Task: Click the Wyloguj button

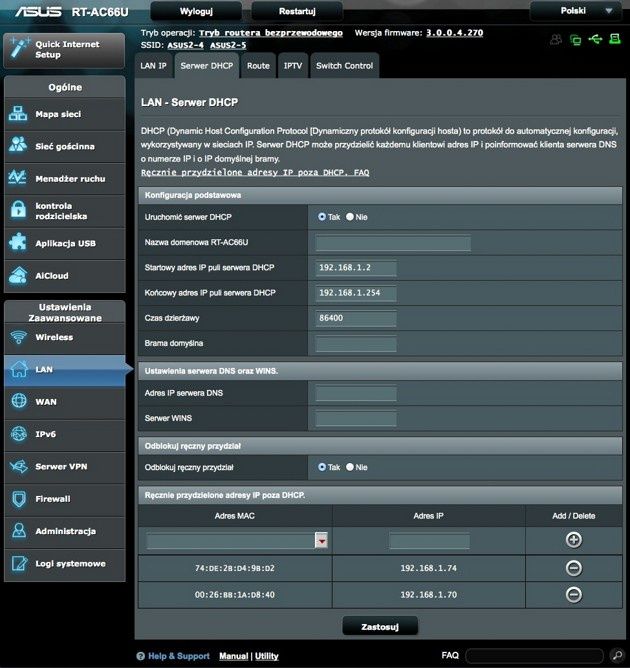Action: pos(196,12)
